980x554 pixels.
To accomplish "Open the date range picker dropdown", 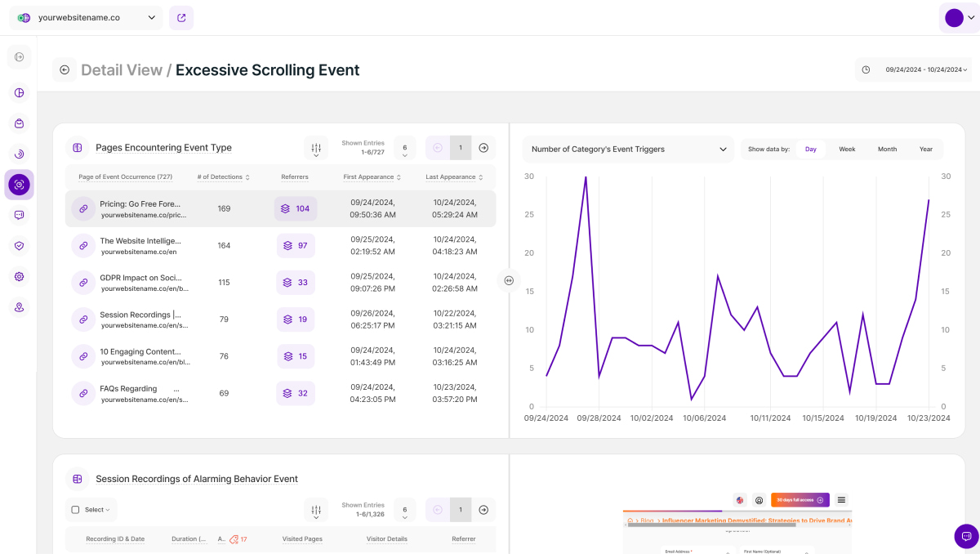I will click(x=913, y=70).
